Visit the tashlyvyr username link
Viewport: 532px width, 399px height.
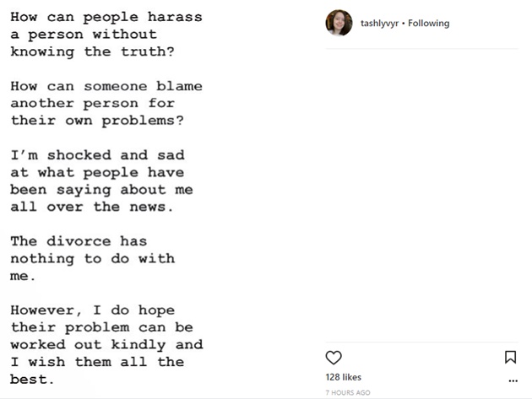point(379,23)
